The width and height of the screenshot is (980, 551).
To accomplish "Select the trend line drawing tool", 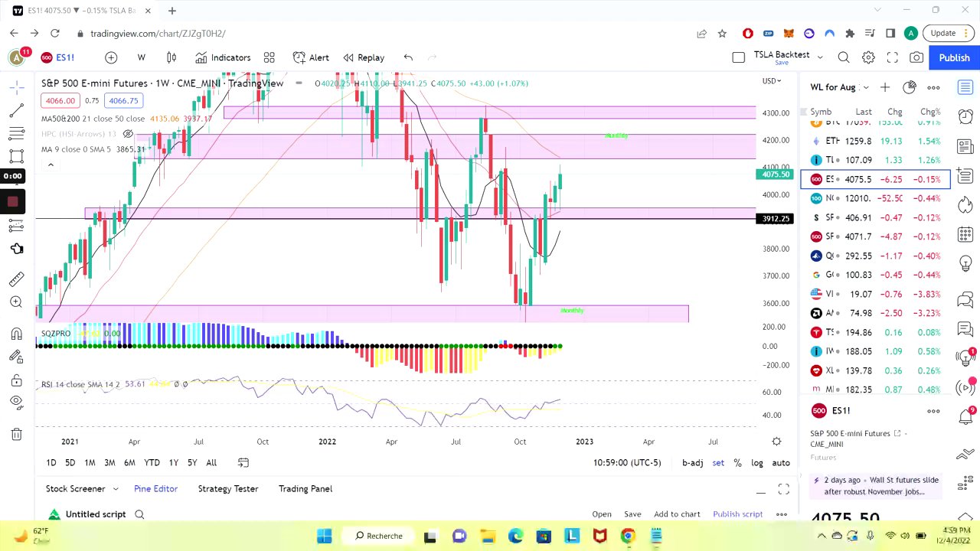I will point(16,111).
